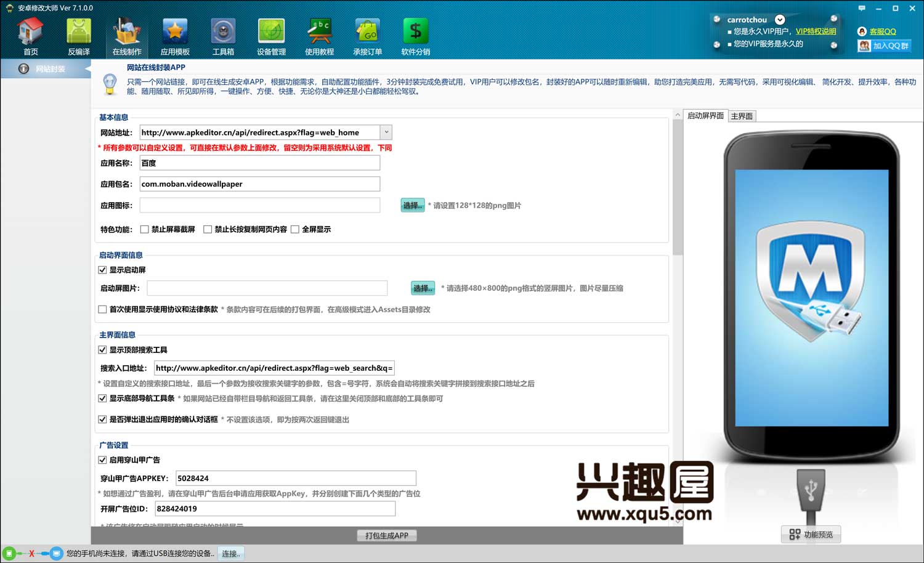924x563 pixels.
Task: Click the 网站地址 URL field
Action: click(260, 132)
